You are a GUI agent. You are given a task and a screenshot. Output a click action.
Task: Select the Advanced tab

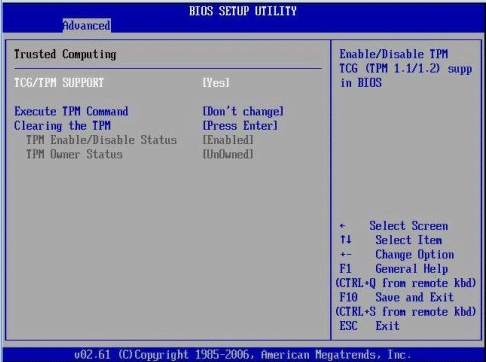coord(87,25)
